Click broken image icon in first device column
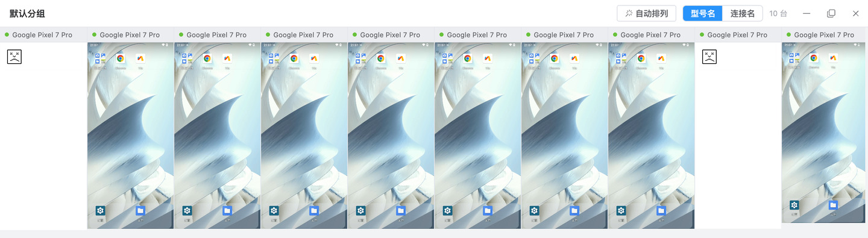 [x=14, y=57]
